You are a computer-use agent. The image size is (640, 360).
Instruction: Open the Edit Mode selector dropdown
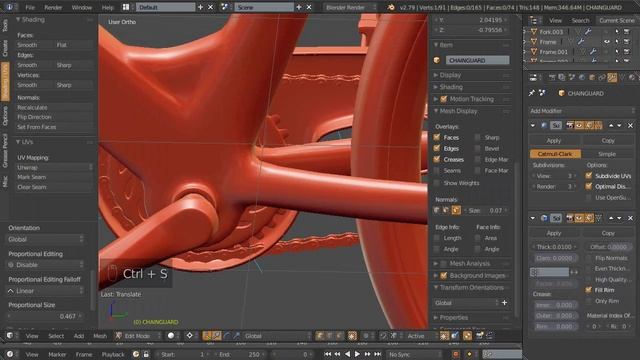(138, 336)
